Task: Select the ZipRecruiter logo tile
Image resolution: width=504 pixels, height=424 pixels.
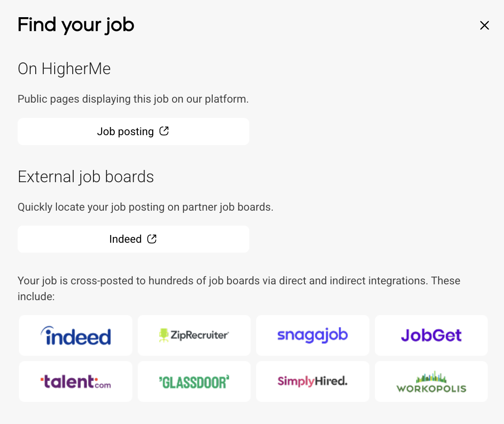Action: 194,335
